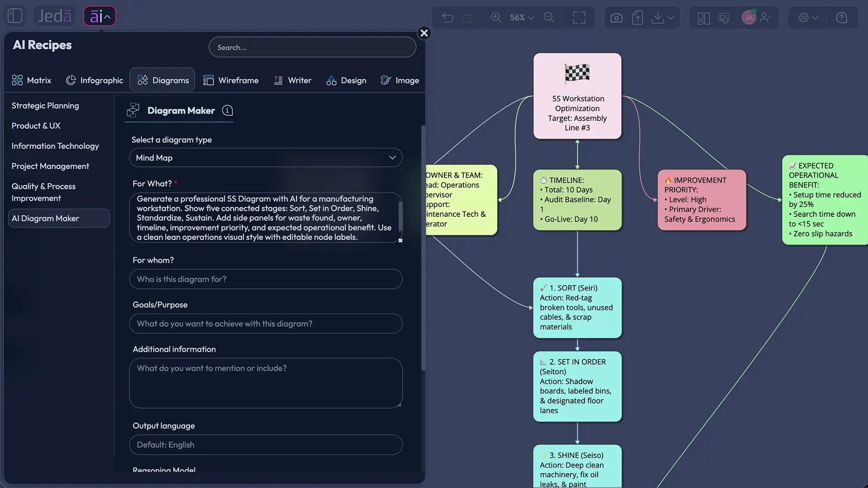Click the For What prompt text area
The width and height of the screenshot is (868, 488).
[x=266, y=218]
